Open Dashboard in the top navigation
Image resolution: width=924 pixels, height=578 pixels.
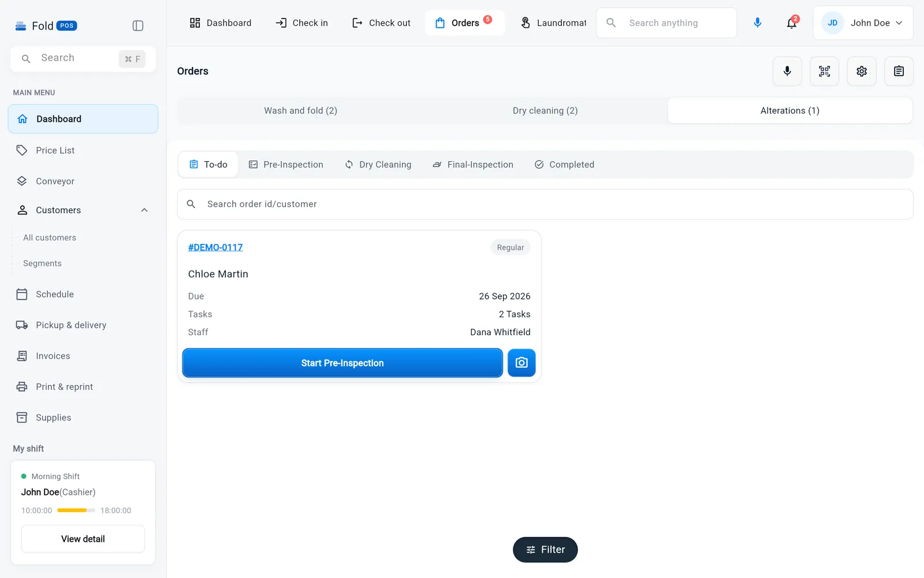pyautogui.click(x=221, y=23)
